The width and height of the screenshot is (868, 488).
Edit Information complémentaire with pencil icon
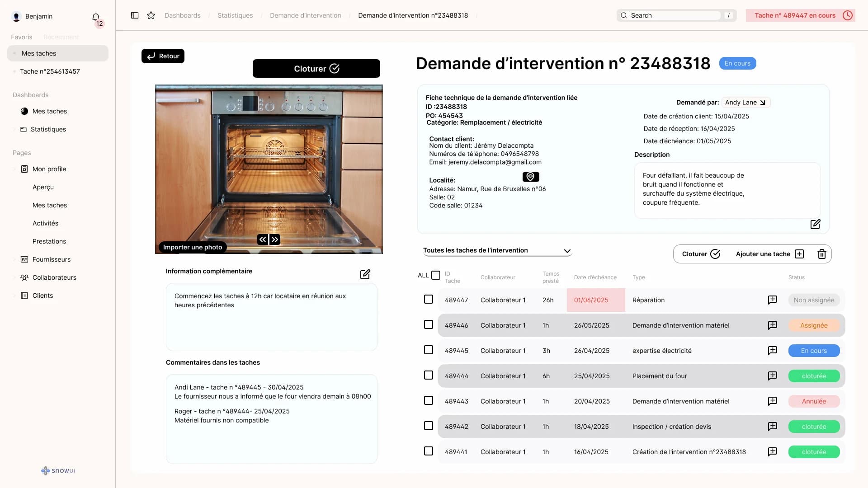coord(365,274)
